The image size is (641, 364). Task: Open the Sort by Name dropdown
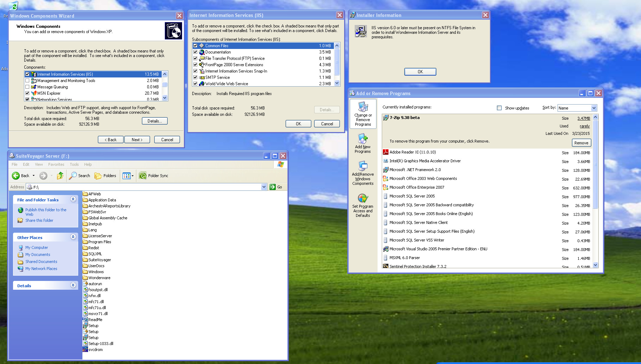[594, 108]
